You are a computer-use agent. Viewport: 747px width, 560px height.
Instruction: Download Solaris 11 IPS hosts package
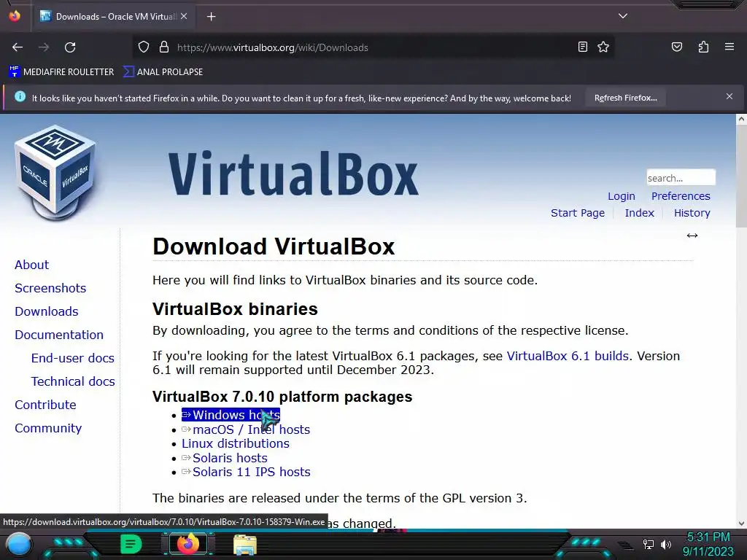click(x=246, y=472)
